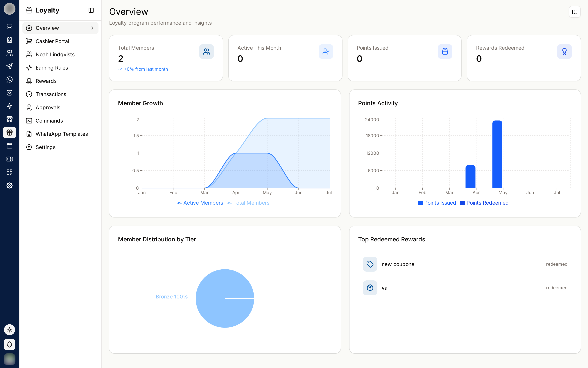588x368 pixels.
Task: Open the gear settings icon in rail
Action: (10, 185)
